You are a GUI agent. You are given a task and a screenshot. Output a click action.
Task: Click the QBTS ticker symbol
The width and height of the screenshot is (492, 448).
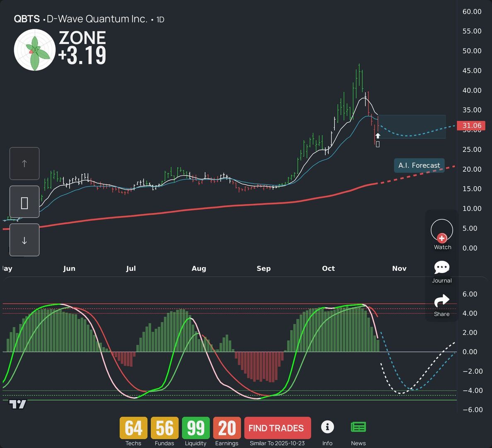[x=27, y=19]
